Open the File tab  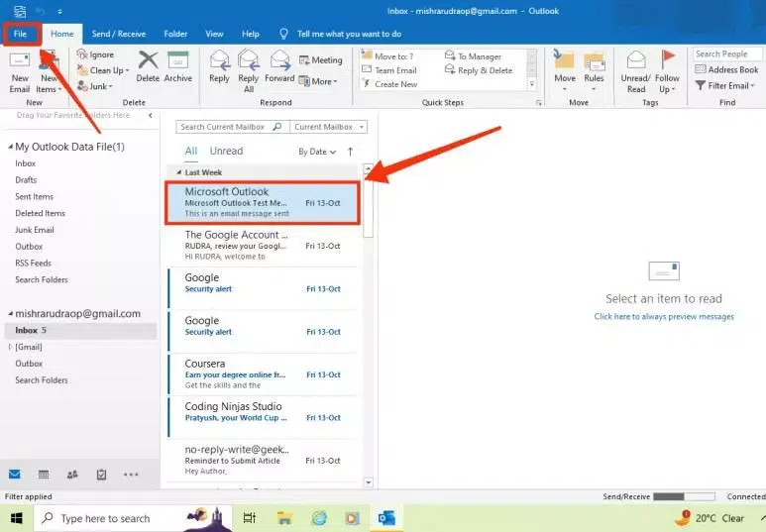(21, 34)
